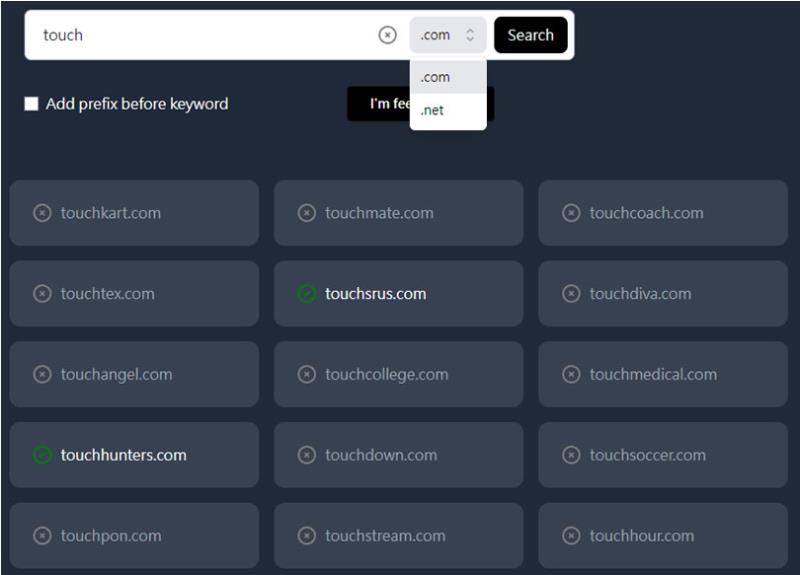Select the touchcollege.com result card
Viewport: 800px width, 575px height.
tap(398, 374)
